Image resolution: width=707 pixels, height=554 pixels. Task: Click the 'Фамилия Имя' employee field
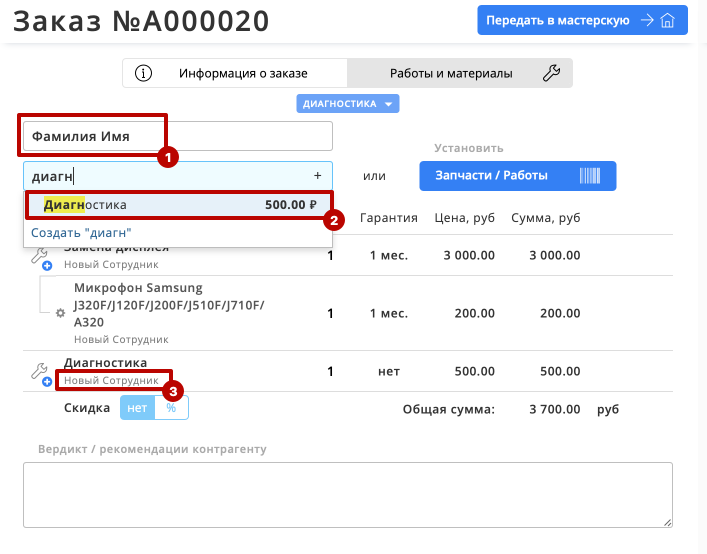click(x=178, y=136)
